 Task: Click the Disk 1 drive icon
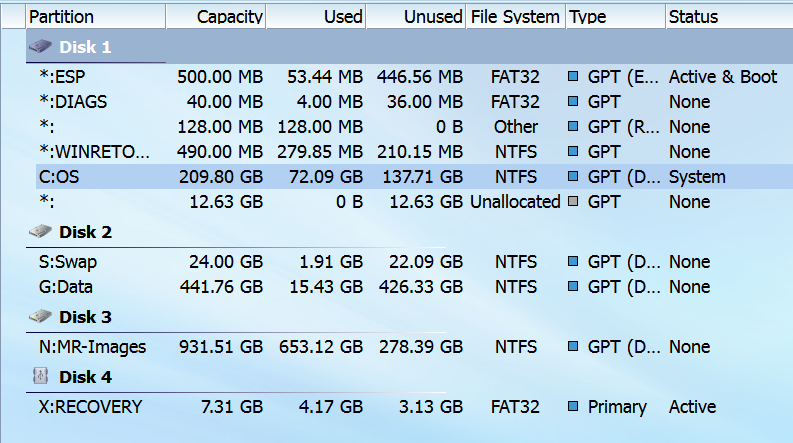tap(41, 47)
